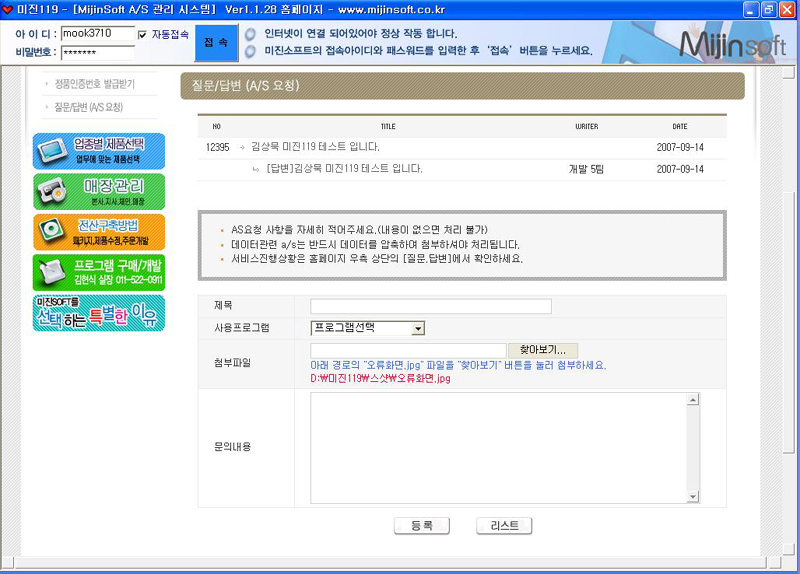Screen dimensions: 800x574
Task: Select 질문/답변 (A/S 요청) sidebar menu item
Action: click(x=89, y=107)
